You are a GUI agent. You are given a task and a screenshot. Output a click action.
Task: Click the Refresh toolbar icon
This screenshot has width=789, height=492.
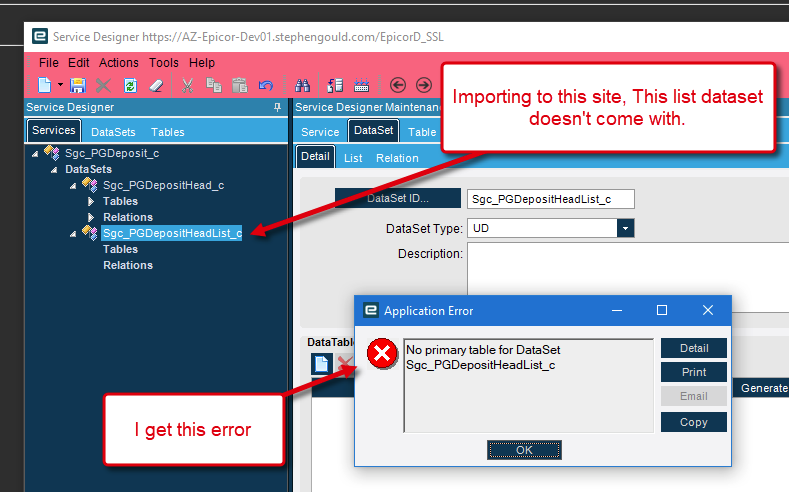130,86
